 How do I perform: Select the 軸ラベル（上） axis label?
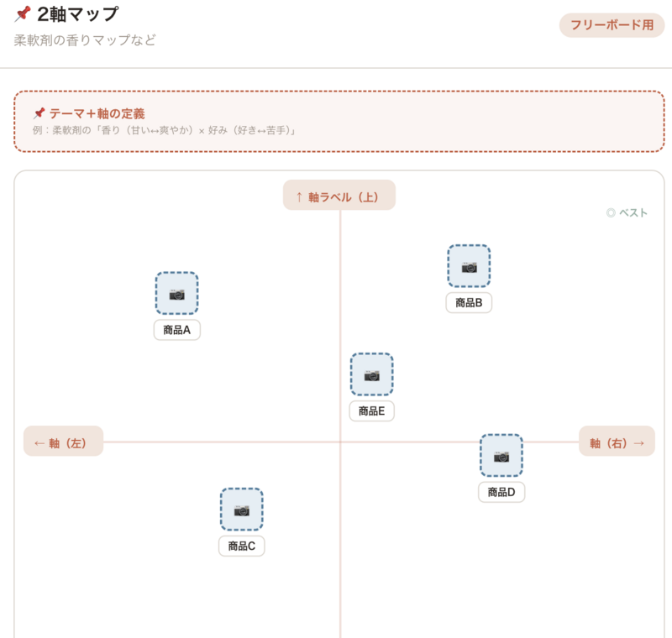(x=339, y=193)
